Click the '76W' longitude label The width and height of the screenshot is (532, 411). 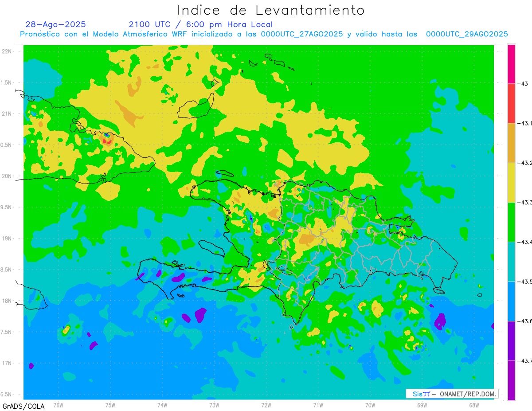pyautogui.click(x=58, y=404)
